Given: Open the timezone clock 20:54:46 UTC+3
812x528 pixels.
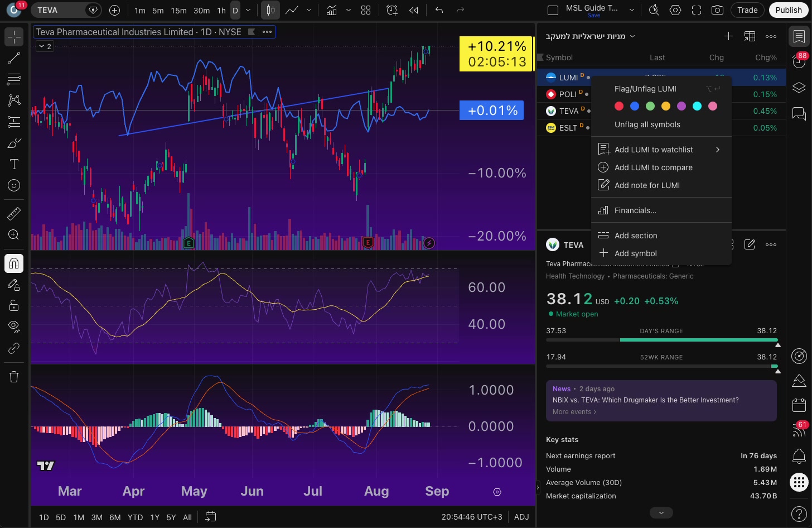Looking at the screenshot, I should pos(472,517).
